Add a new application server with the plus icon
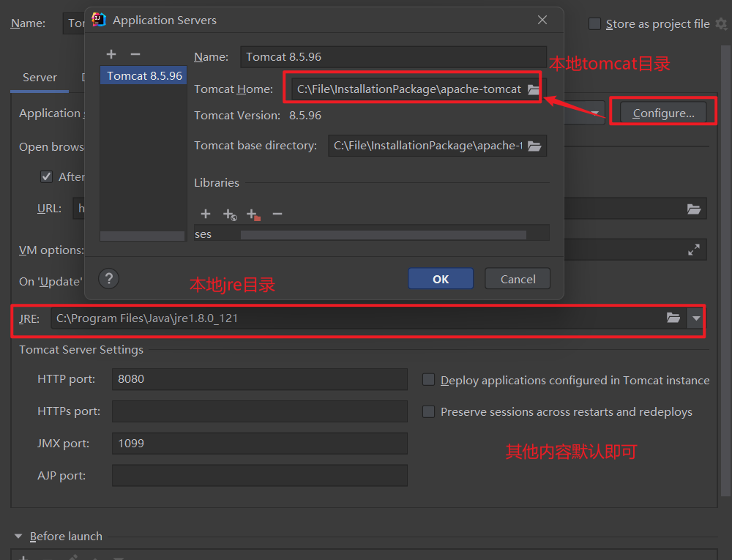Screen dimensions: 732x560 pos(111,54)
